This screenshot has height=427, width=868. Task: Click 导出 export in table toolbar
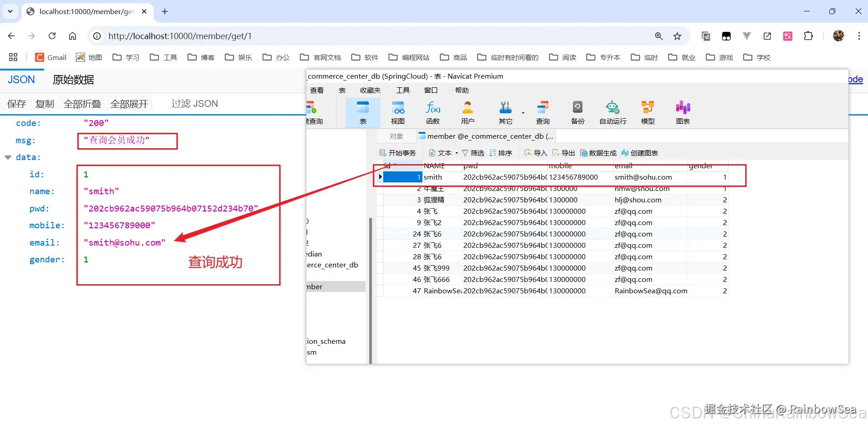pos(563,153)
